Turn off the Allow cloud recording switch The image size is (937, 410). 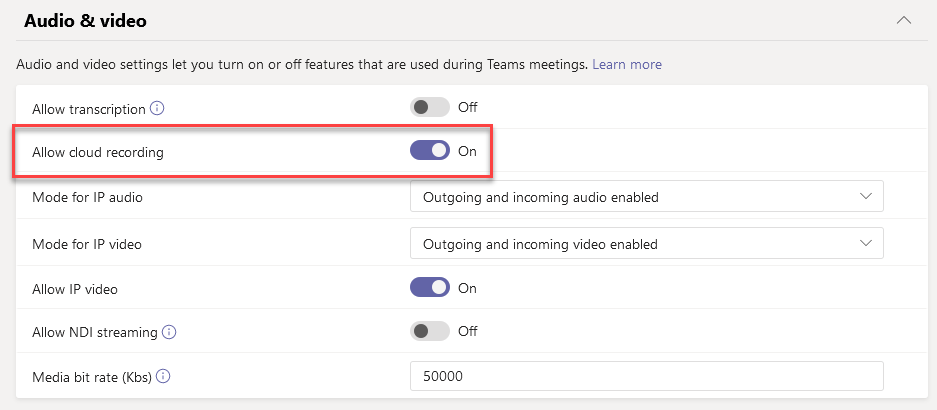pyautogui.click(x=430, y=151)
